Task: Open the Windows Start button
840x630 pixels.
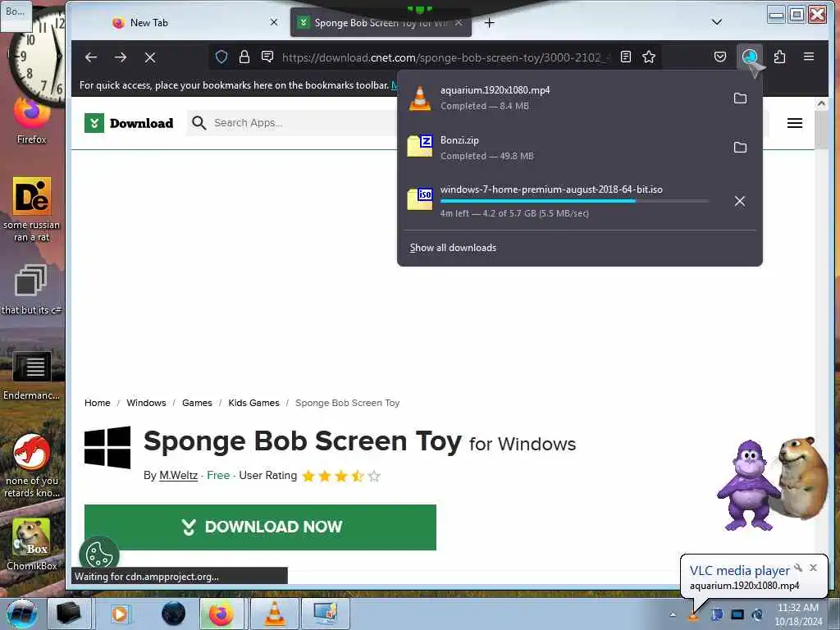Action: tap(21, 614)
